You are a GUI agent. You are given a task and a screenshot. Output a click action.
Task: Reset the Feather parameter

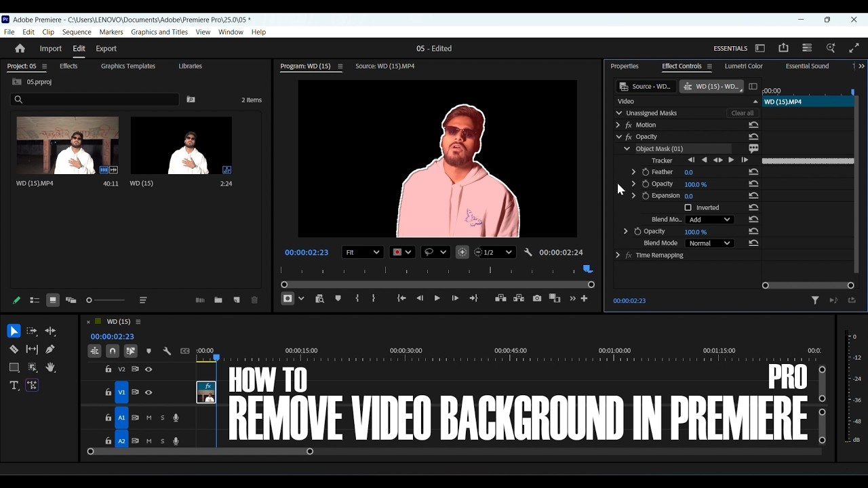[x=753, y=172]
